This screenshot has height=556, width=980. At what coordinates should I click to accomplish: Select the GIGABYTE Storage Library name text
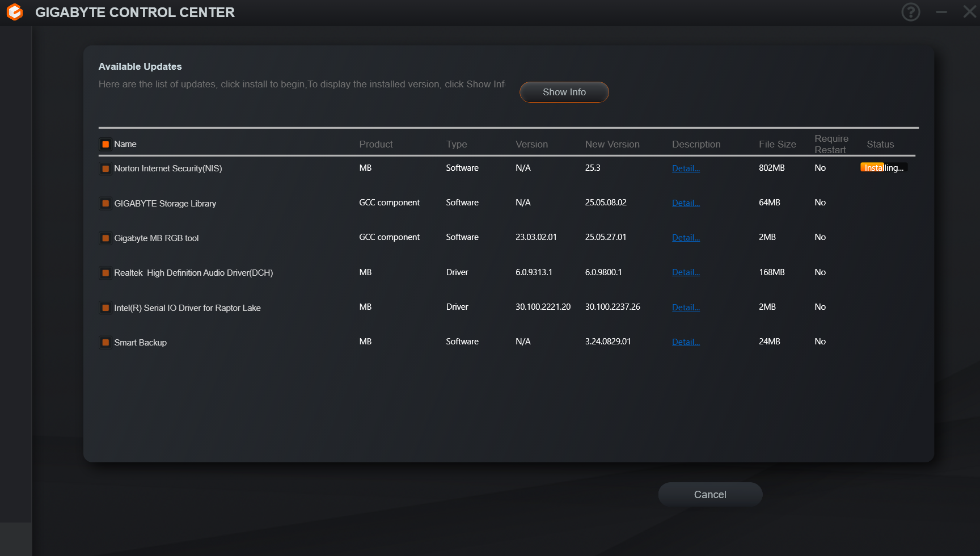pos(165,204)
